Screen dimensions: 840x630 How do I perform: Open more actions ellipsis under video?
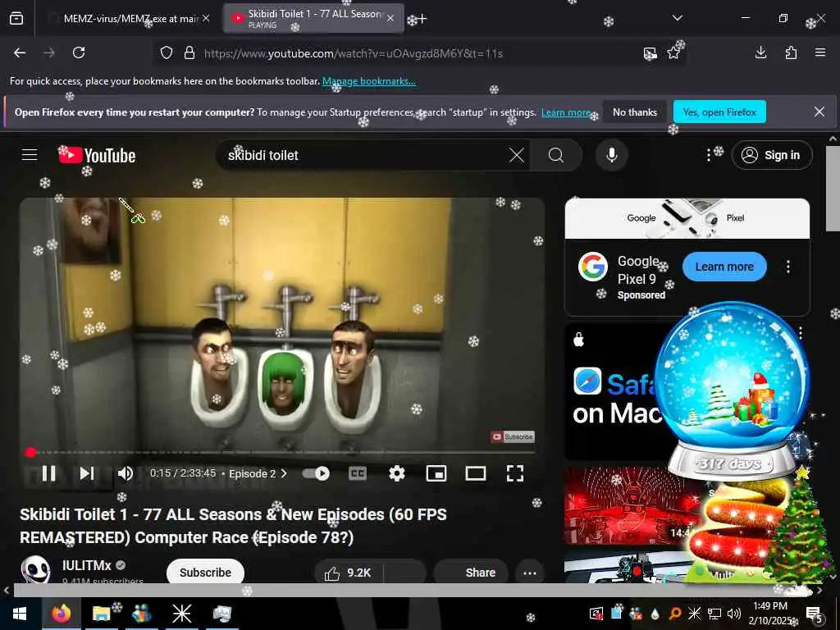point(530,572)
